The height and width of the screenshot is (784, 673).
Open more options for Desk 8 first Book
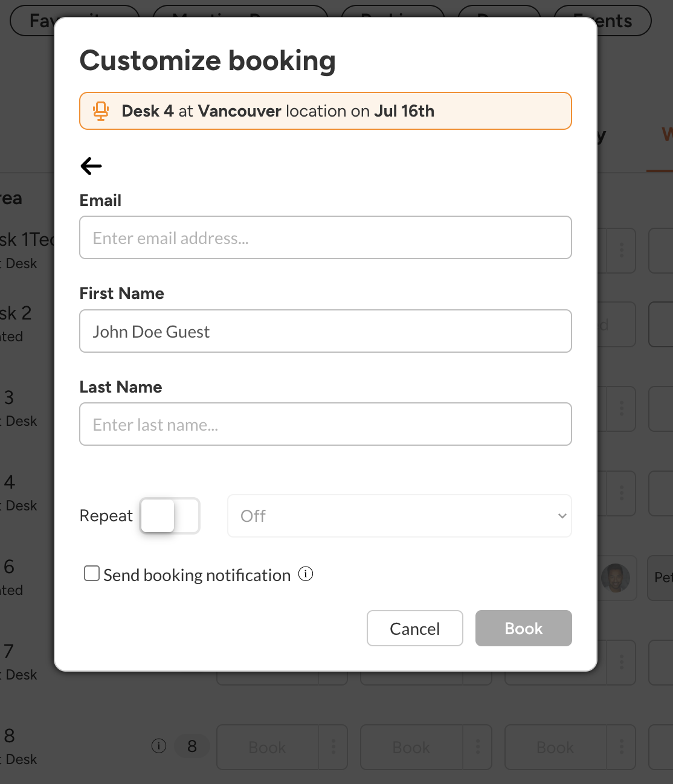pos(333,747)
